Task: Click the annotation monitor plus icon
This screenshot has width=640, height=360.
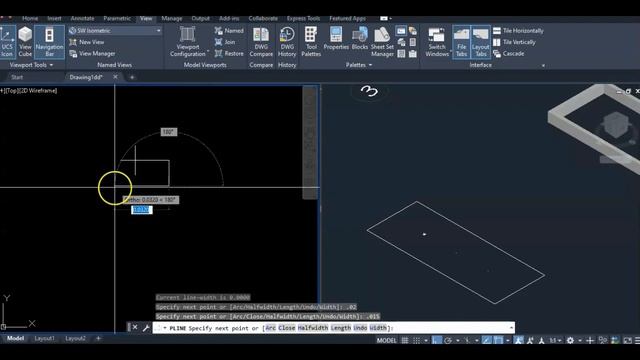Action: coord(590,340)
